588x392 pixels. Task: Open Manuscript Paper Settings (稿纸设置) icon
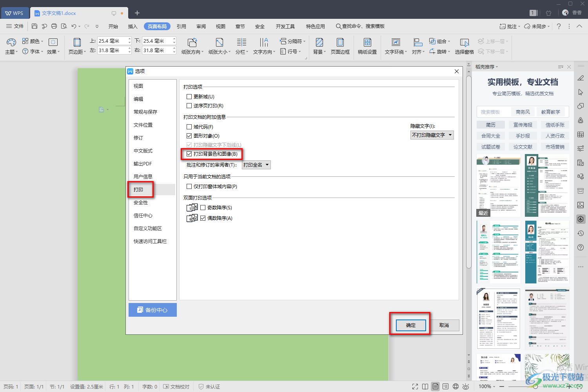pyautogui.click(x=367, y=42)
